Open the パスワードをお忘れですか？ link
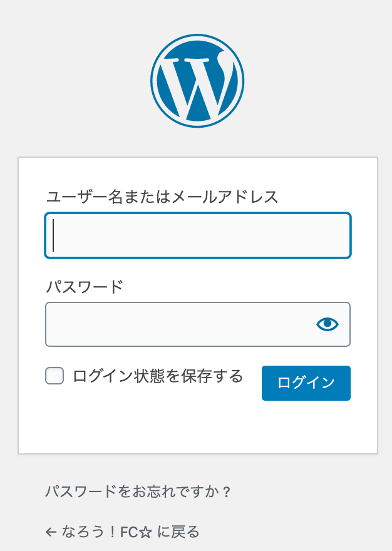The width and height of the screenshot is (392, 551). [x=138, y=492]
